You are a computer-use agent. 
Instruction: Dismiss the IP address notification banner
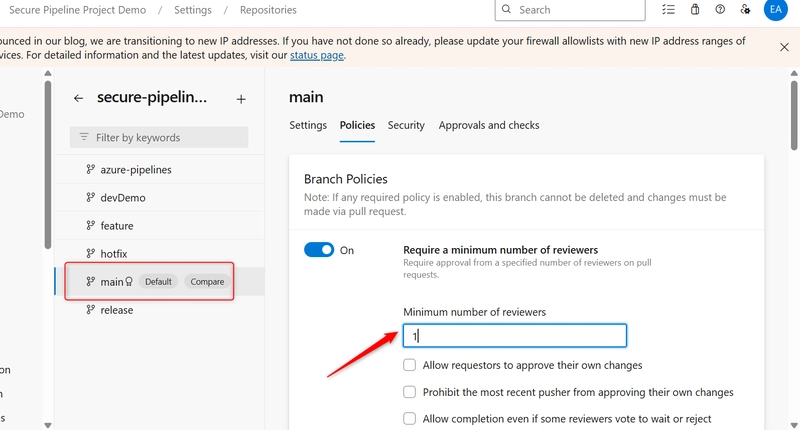pos(784,47)
